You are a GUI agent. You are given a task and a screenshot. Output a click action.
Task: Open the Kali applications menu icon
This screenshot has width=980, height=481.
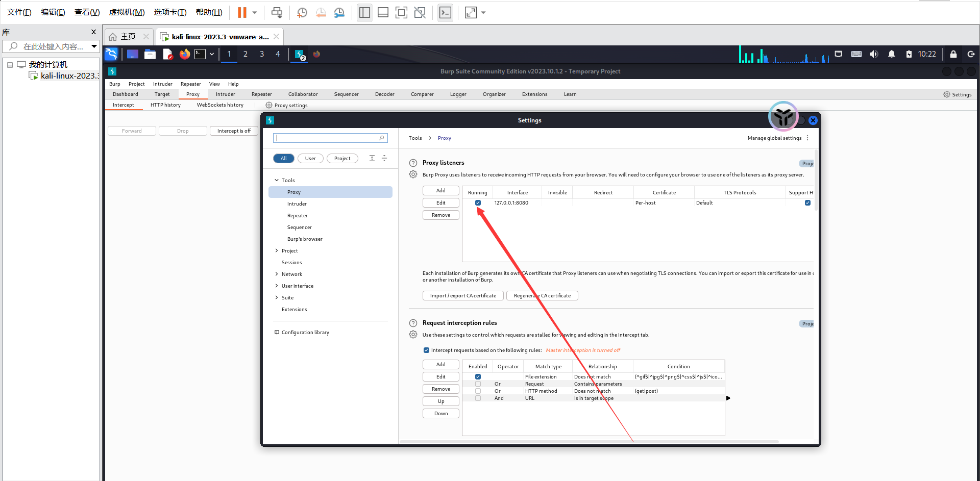click(111, 54)
